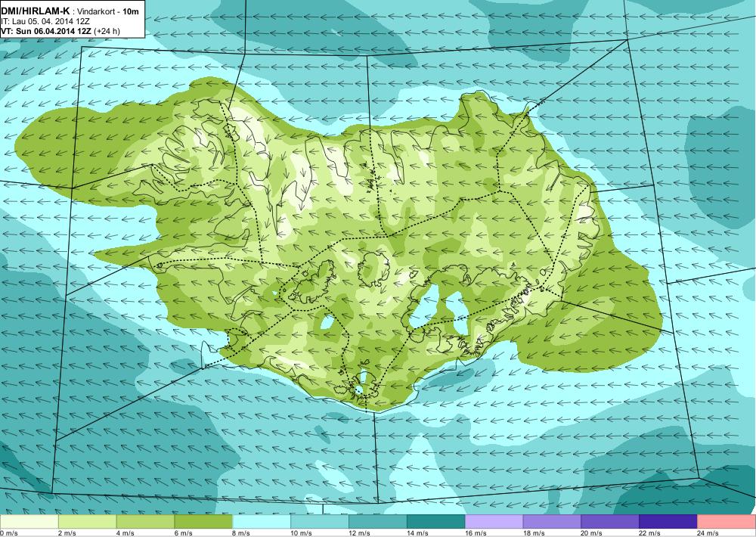Select the "24 m/s" legend label
This screenshot has width=756, height=537.
[708, 533]
